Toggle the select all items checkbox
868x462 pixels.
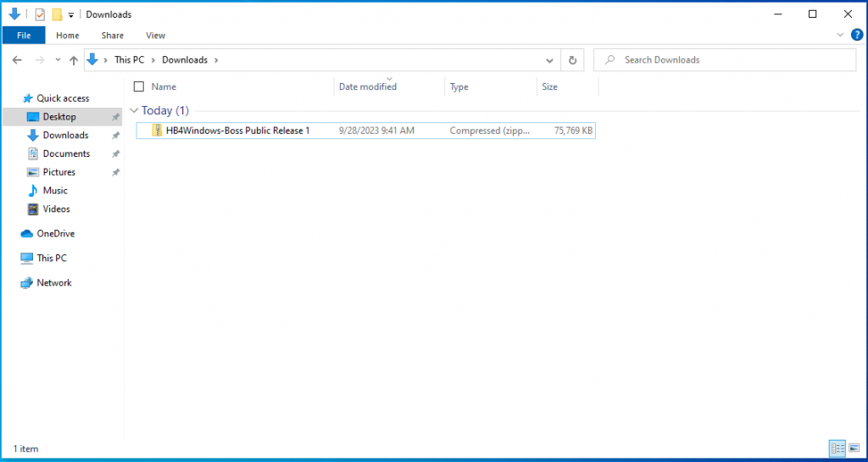[x=139, y=86]
